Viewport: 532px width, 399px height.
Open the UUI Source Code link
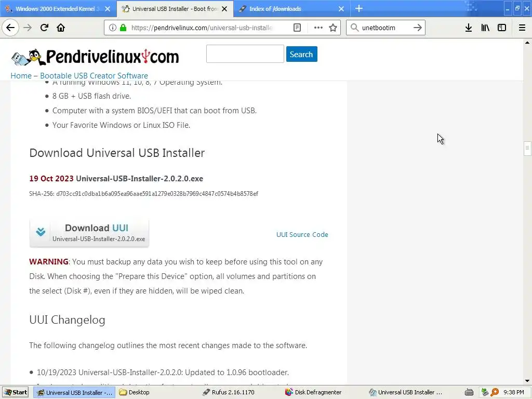point(302,234)
